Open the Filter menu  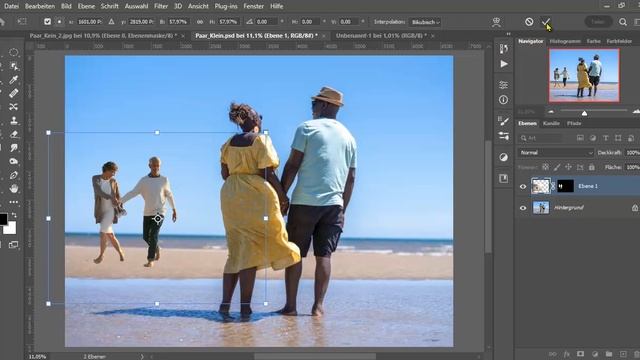tap(161, 6)
